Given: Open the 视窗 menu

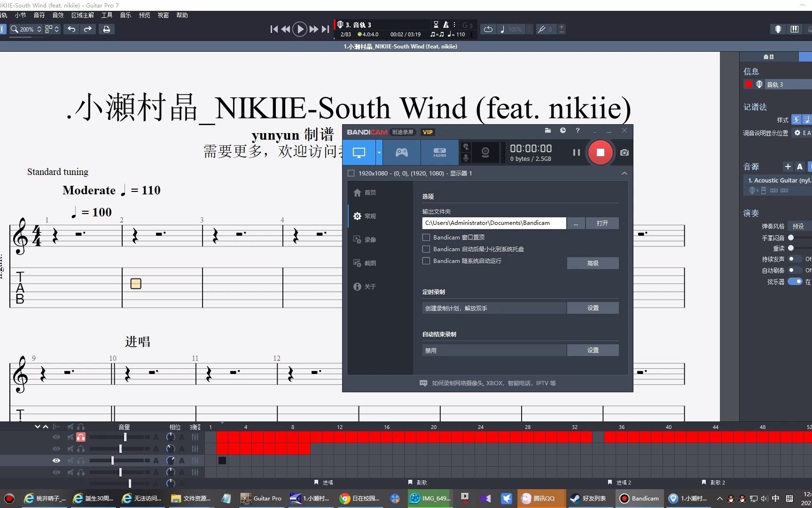Looking at the screenshot, I should tap(163, 15).
